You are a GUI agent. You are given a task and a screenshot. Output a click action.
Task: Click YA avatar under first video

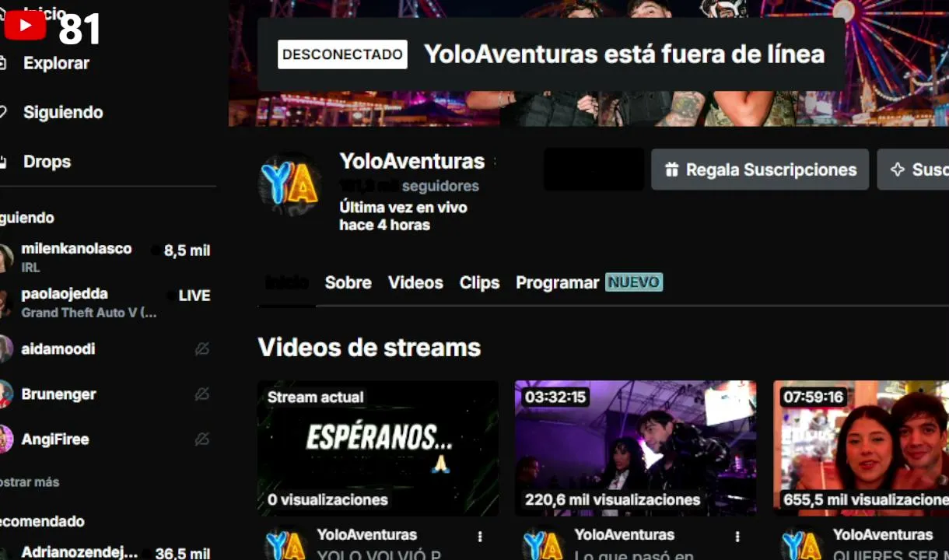pyautogui.click(x=285, y=545)
